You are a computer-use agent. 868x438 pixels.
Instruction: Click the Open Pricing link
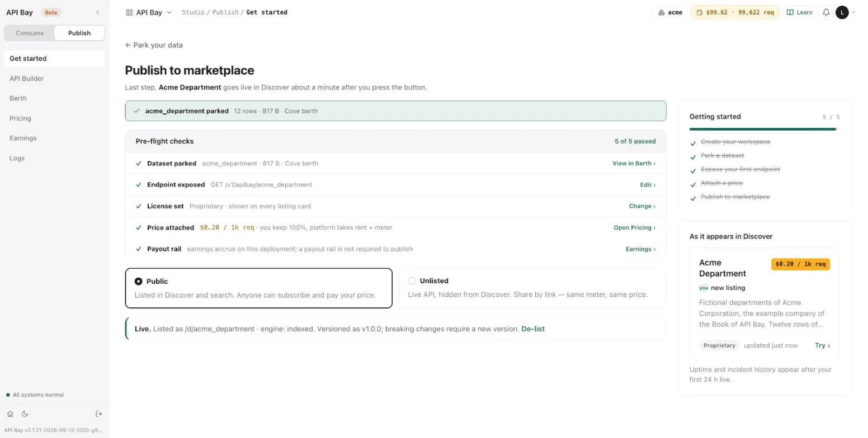pos(634,228)
